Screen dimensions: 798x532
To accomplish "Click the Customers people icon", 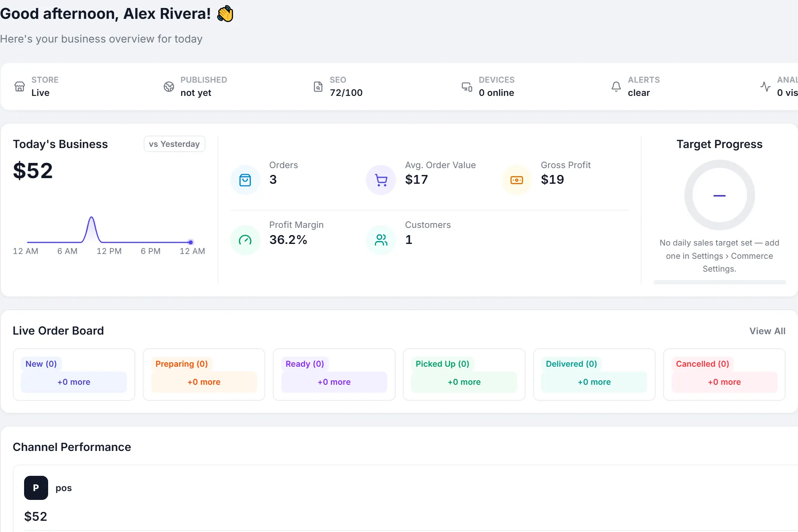I will click(381, 240).
